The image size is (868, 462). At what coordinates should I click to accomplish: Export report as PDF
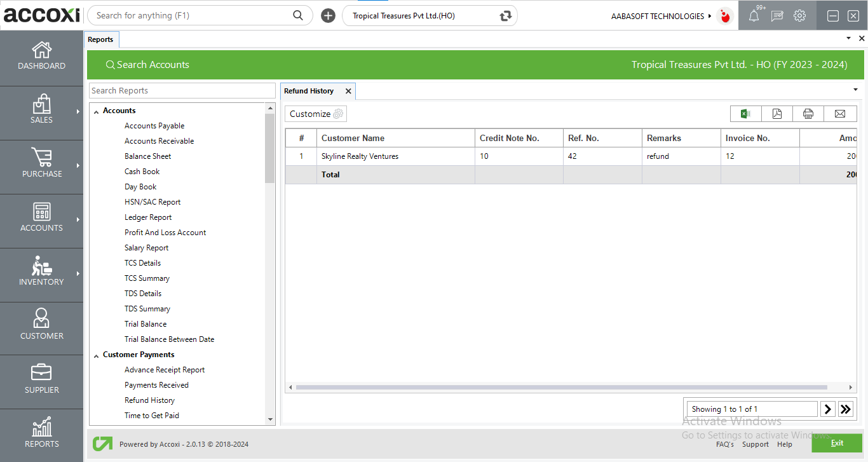pyautogui.click(x=777, y=114)
